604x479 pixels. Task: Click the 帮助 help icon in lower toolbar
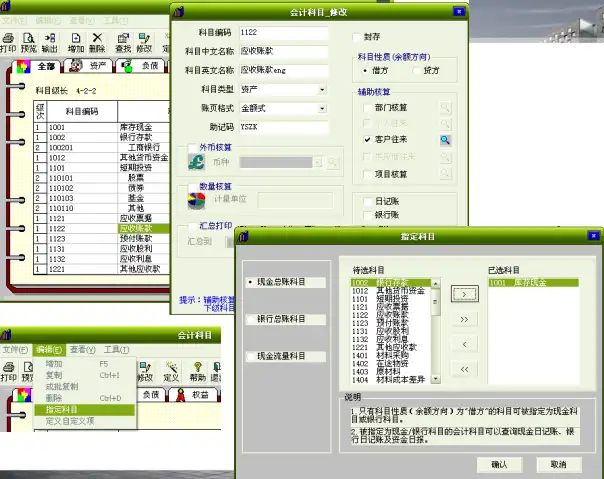tap(198, 372)
